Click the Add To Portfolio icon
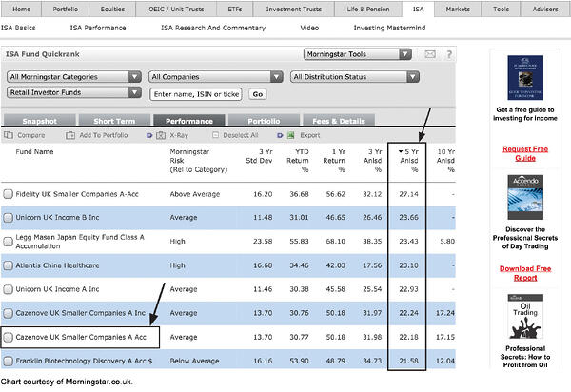Viewport: 571px width, 392px height. click(x=70, y=135)
